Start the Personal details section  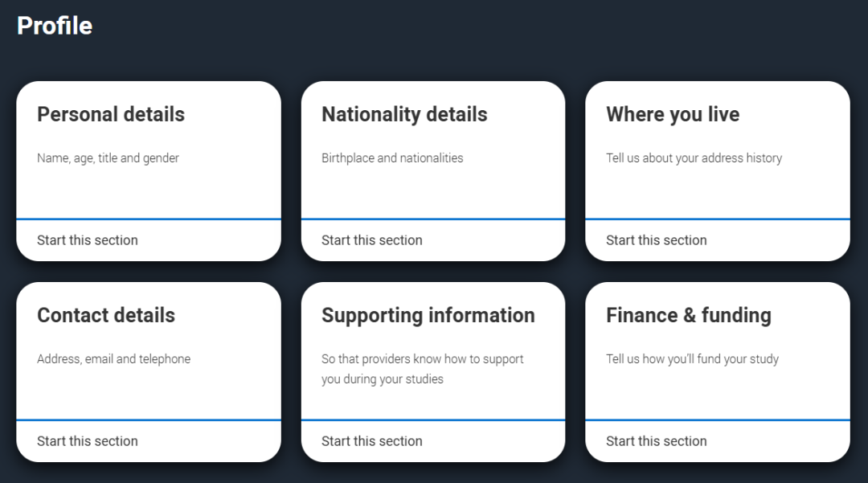(88, 240)
